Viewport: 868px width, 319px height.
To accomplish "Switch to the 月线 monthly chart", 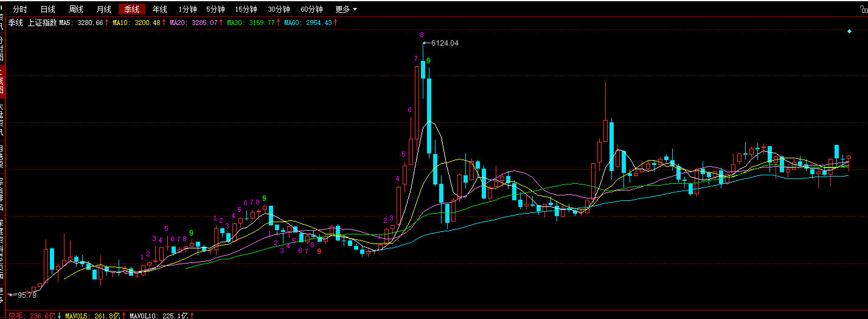I will [104, 9].
